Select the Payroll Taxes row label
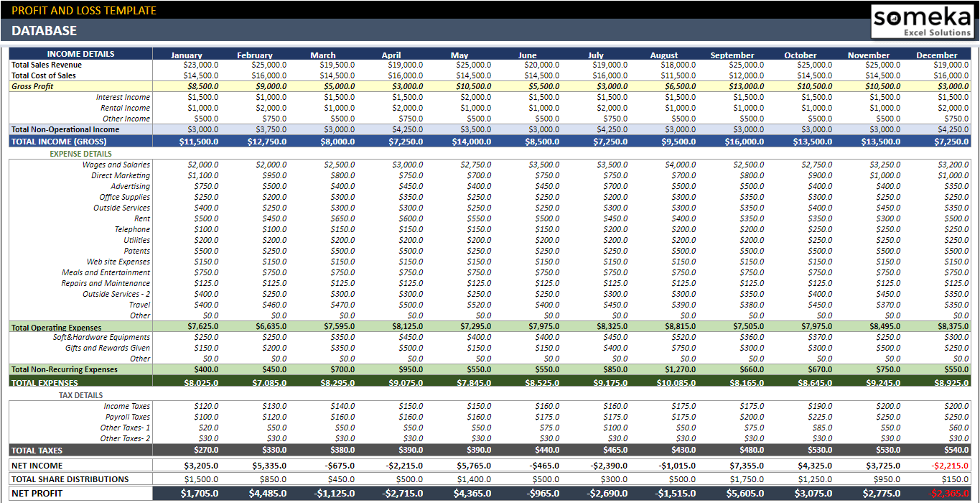Image resolution: width=980 pixels, height=503 pixels. (x=128, y=417)
